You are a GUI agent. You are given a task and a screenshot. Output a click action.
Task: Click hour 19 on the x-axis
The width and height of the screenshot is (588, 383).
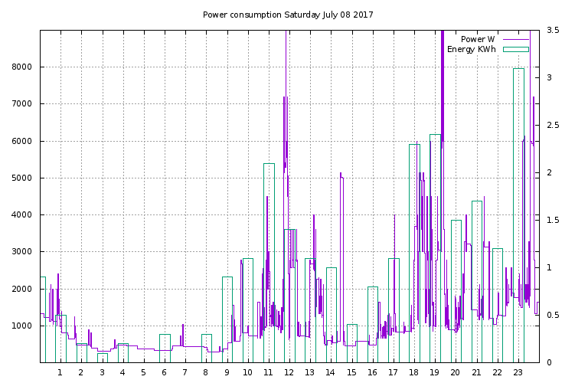tap(435, 373)
